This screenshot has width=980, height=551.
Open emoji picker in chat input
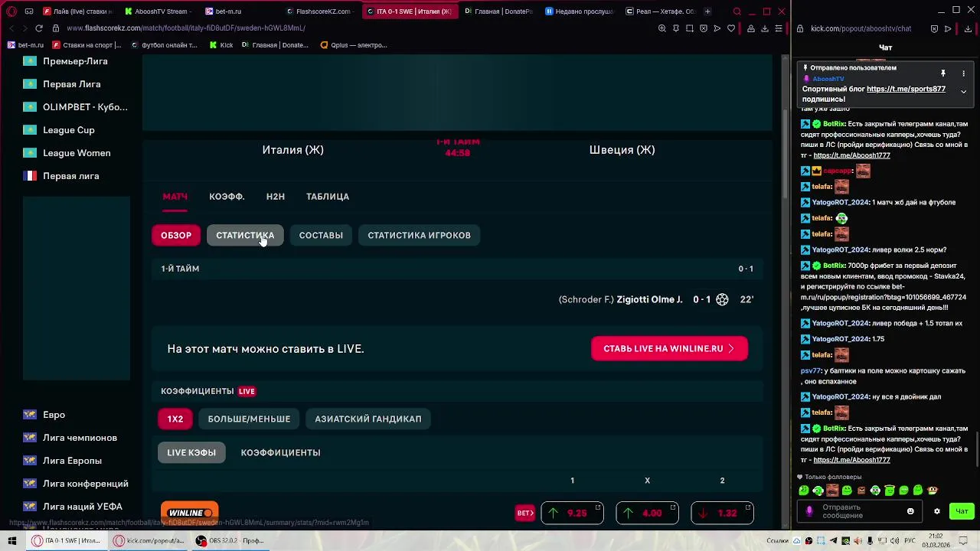[910, 511]
